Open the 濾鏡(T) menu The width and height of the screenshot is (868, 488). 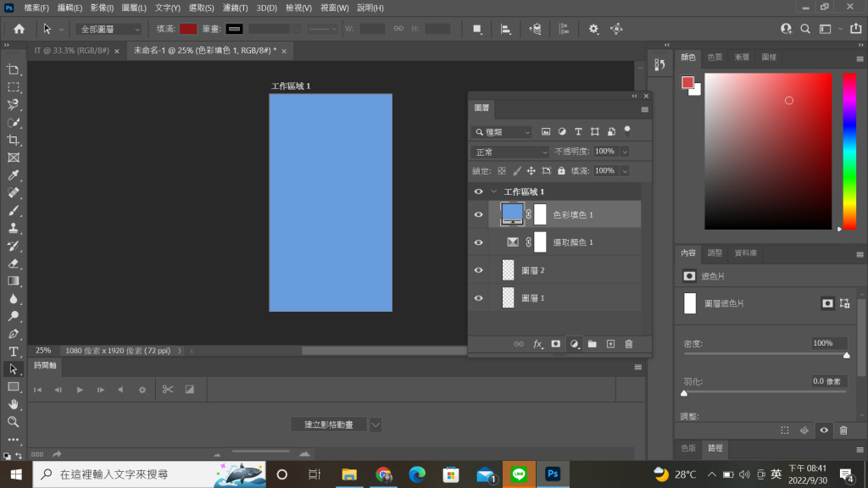[236, 8]
